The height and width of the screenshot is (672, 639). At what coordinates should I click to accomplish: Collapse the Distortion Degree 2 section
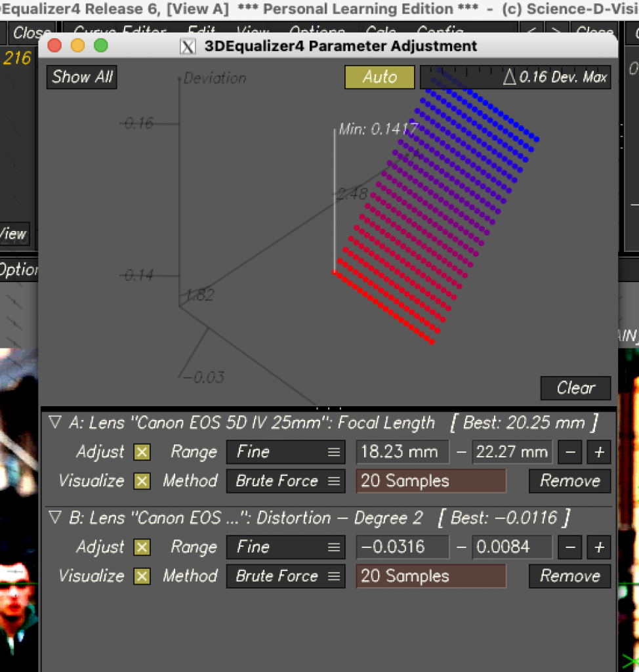tap(55, 518)
